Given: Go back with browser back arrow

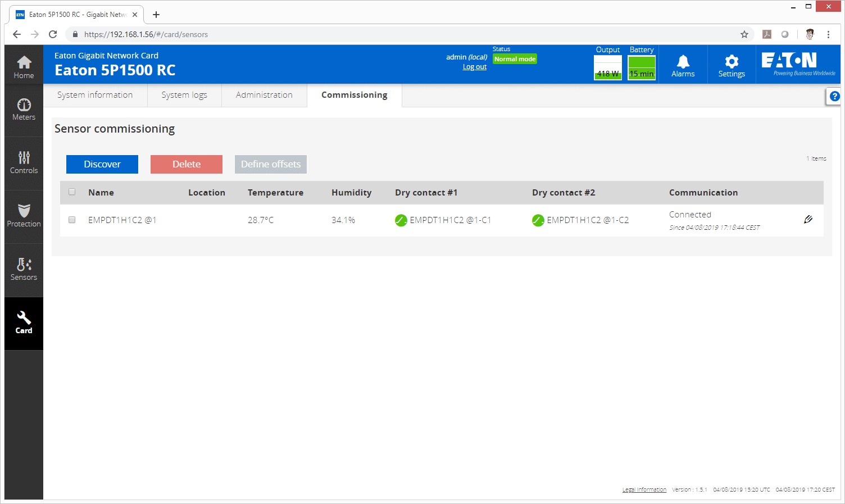Looking at the screenshot, I should coord(17,34).
